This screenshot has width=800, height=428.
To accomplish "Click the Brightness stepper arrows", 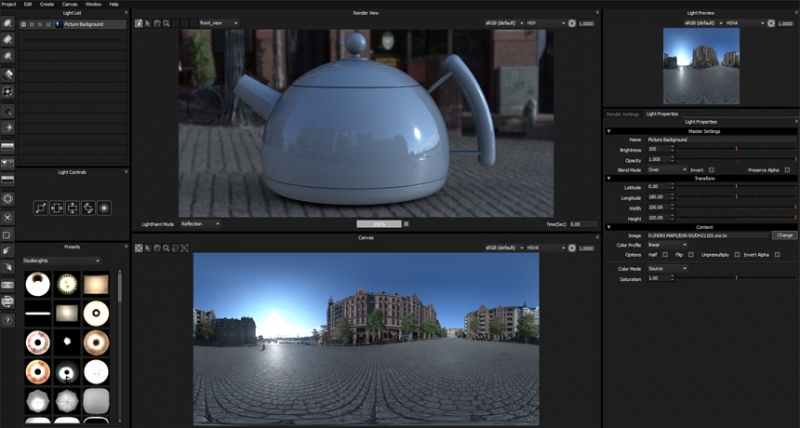I will (x=672, y=149).
